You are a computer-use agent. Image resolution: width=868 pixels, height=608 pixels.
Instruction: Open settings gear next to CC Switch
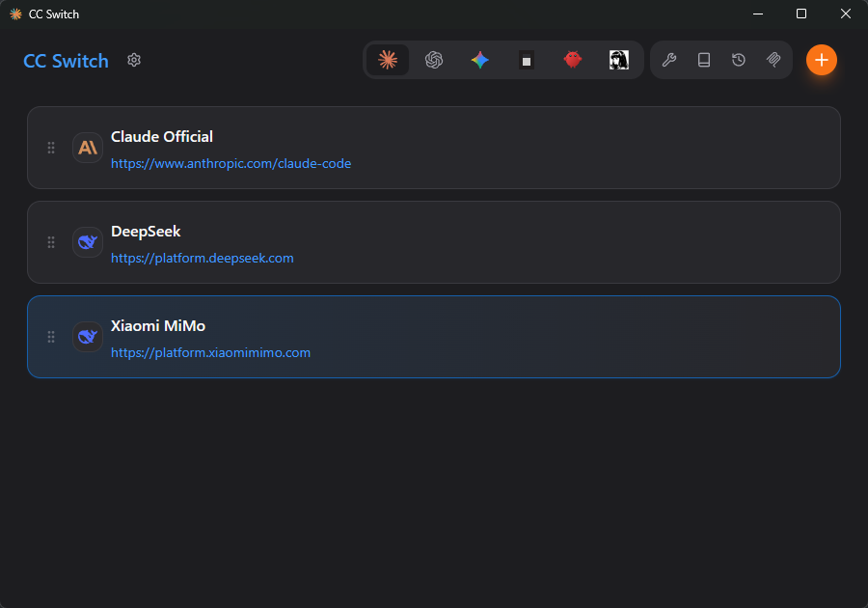click(x=134, y=60)
